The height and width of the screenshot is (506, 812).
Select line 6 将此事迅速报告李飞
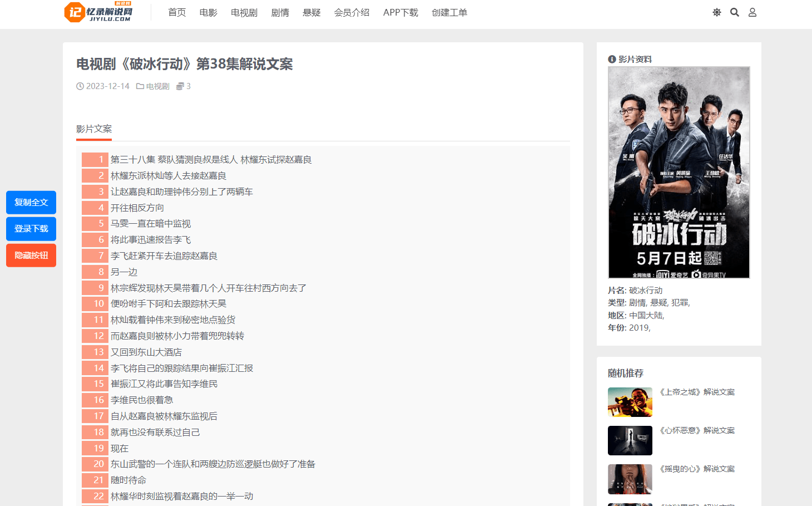[x=151, y=240]
